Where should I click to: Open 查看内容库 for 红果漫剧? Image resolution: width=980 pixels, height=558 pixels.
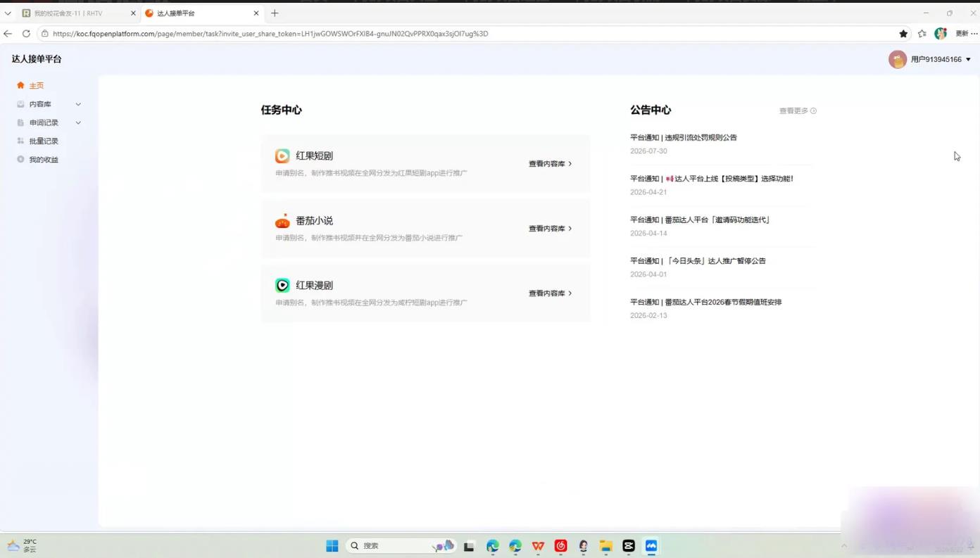tap(551, 293)
